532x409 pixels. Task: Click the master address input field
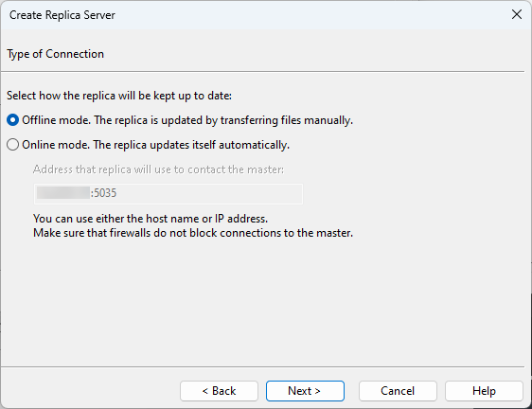click(168, 194)
